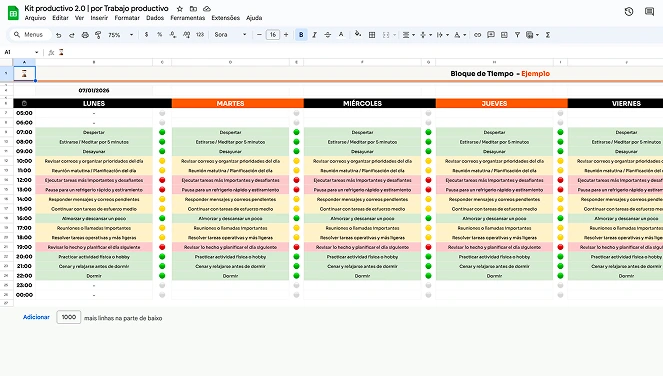Viewport: 663px width, 376px height.
Task: Click the merge cells icon
Action: (386, 35)
